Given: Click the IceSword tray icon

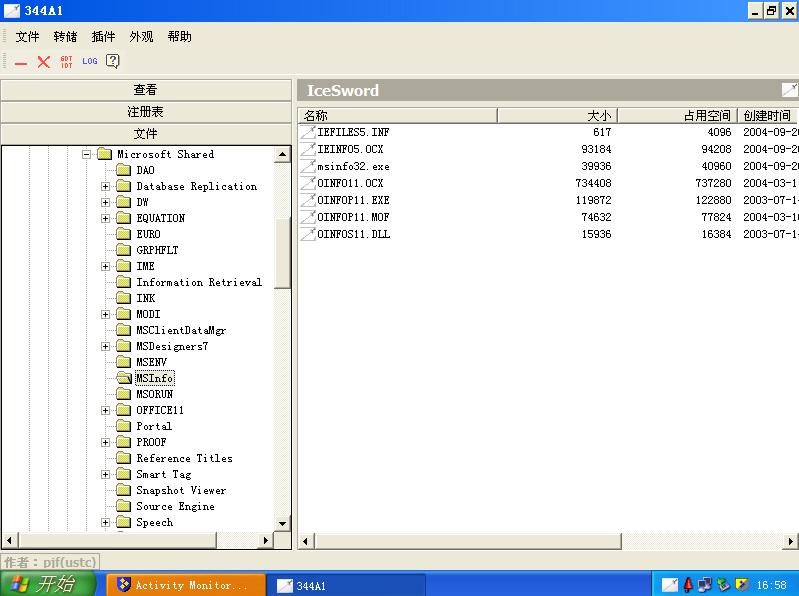Looking at the screenshot, I should click(670, 585).
